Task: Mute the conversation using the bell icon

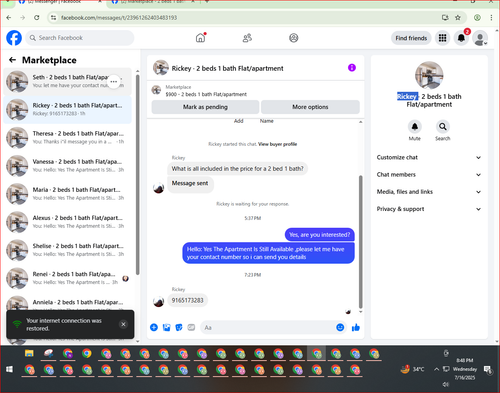Action: click(415, 127)
